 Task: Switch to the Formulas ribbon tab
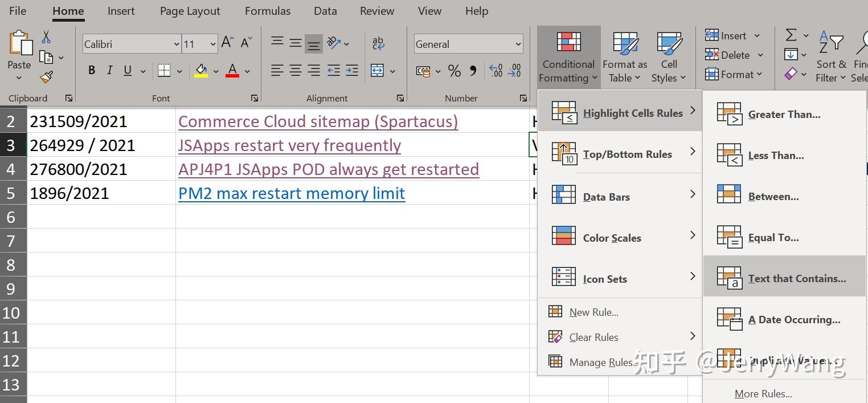(268, 11)
